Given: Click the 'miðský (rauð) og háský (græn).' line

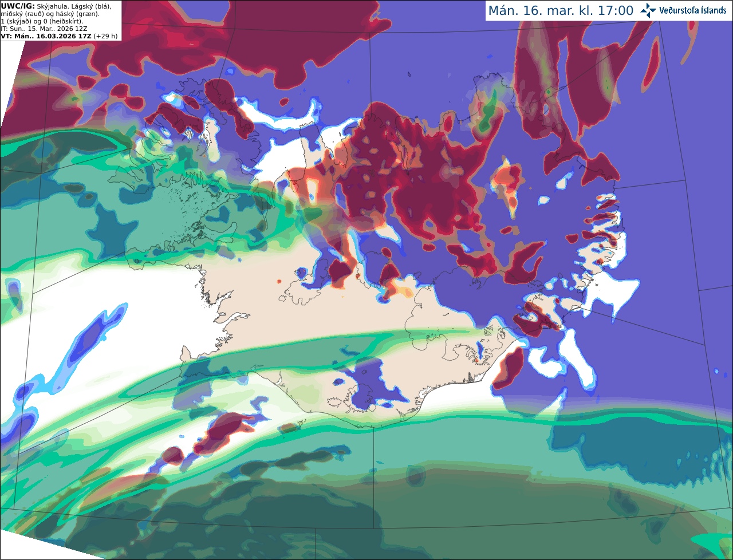Looking at the screenshot, I should tap(50, 14).
